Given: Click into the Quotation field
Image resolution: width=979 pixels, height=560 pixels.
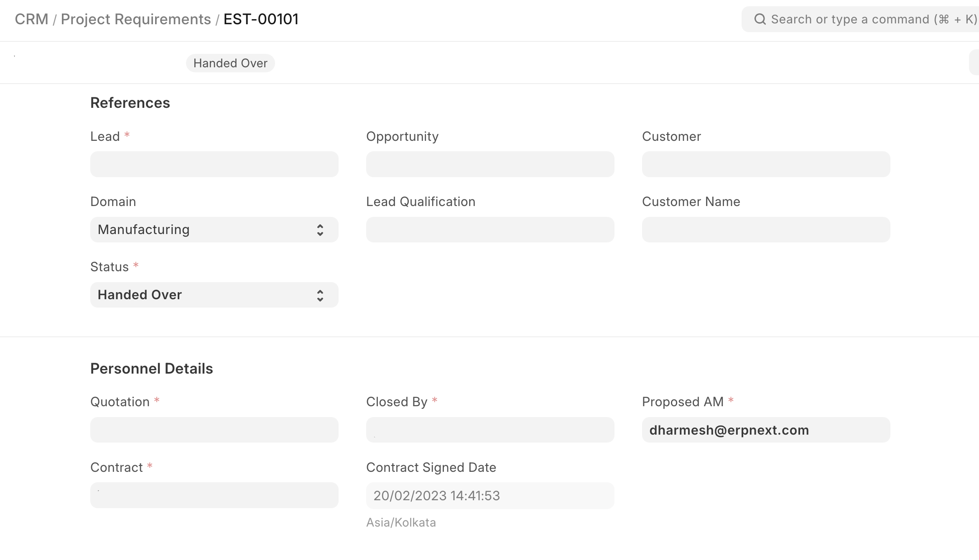Looking at the screenshot, I should pos(214,430).
